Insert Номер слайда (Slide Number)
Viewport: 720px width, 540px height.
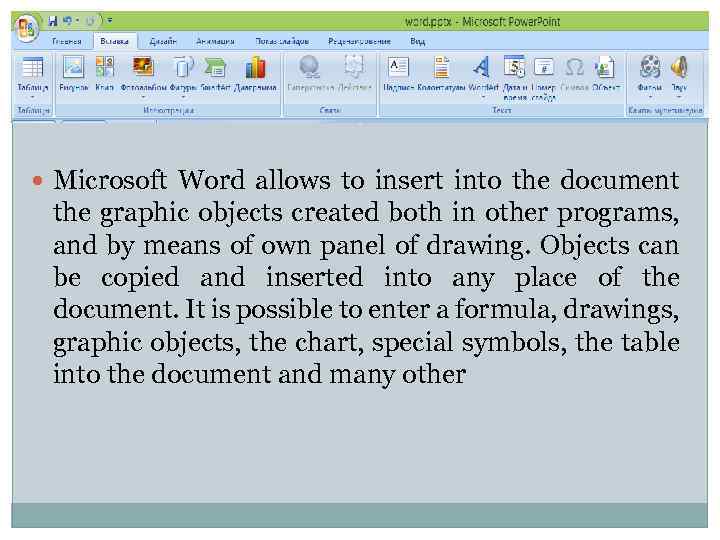pyautogui.click(x=544, y=77)
